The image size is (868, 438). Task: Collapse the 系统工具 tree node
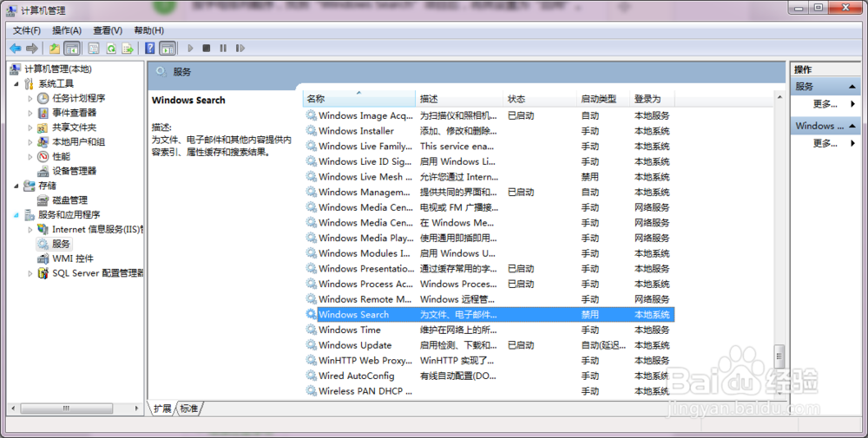[x=16, y=84]
